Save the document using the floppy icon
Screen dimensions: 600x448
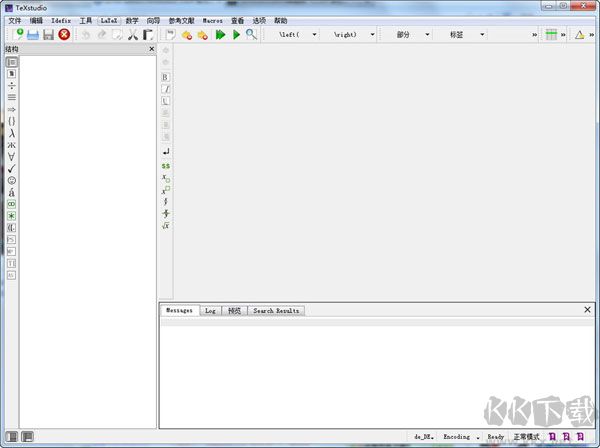coord(48,35)
